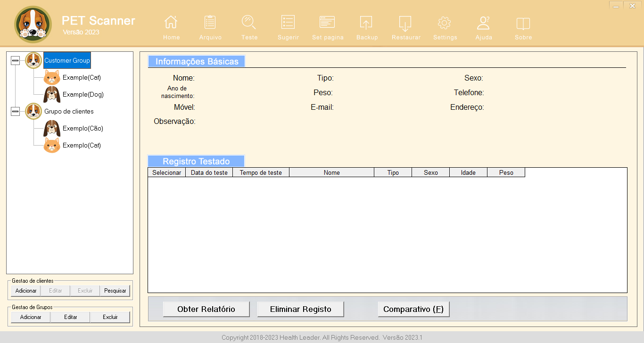Image resolution: width=644 pixels, height=343 pixels.
Task: Open the Ajuda help icon
Action: [x=484, y=22]
